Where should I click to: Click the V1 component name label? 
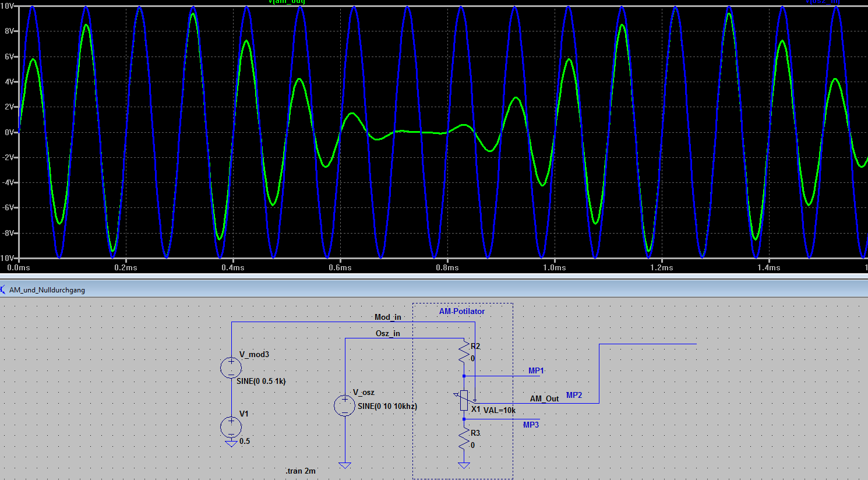pyautogui.click(x=244, y=414)
